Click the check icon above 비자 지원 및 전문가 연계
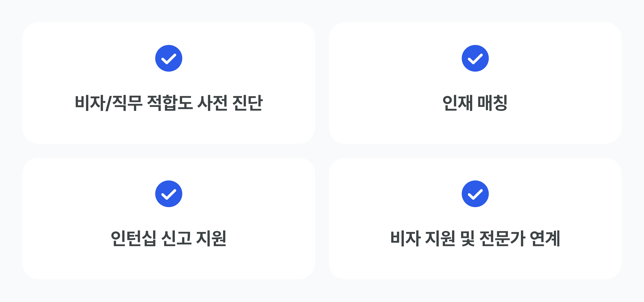This screenshot has width=644, height=302. 475,194
